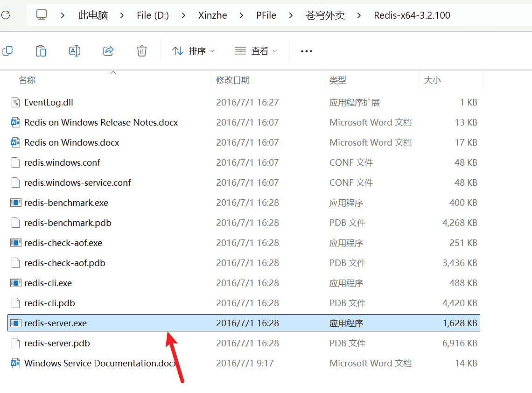Select the redis-cli.exe application icon
This screenshot has width=532, height=393.
click(x=16, y=283)
